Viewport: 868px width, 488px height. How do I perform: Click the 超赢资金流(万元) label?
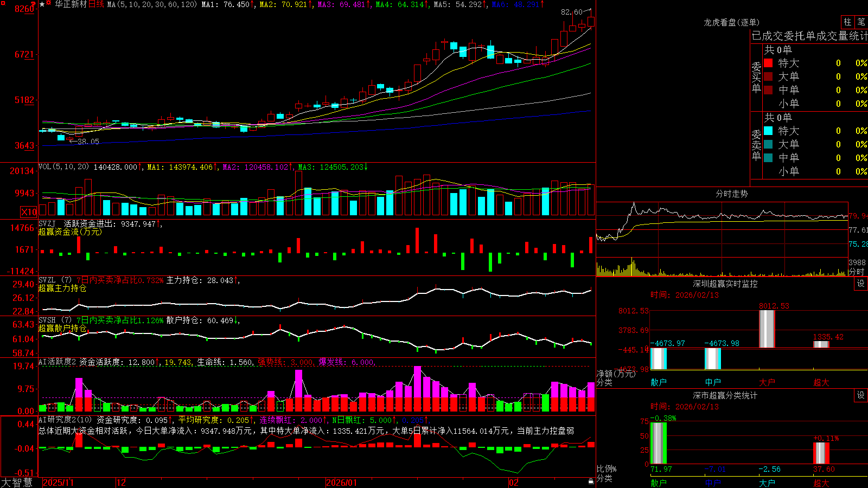click(x=70, y=232)
